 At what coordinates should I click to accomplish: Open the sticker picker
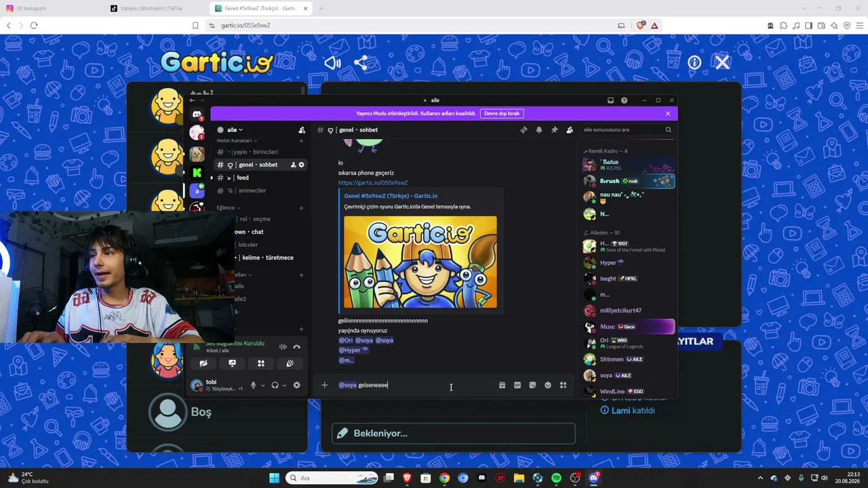[532, 385]
